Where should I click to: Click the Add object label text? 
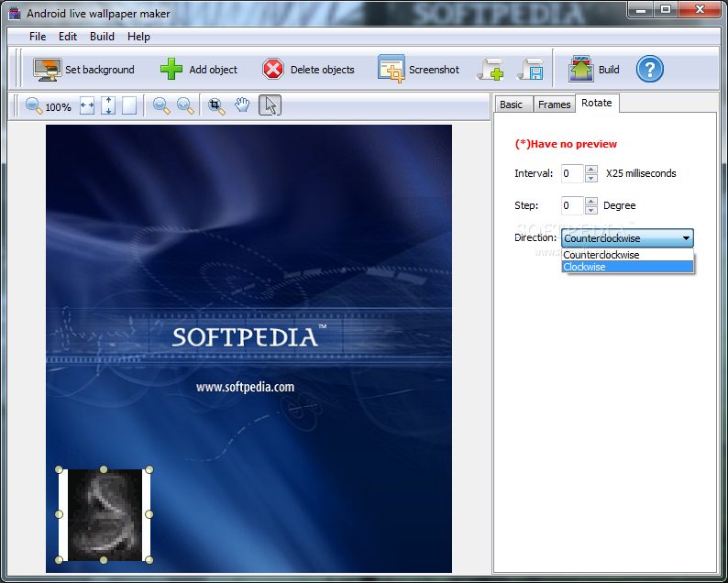(213, 70)
